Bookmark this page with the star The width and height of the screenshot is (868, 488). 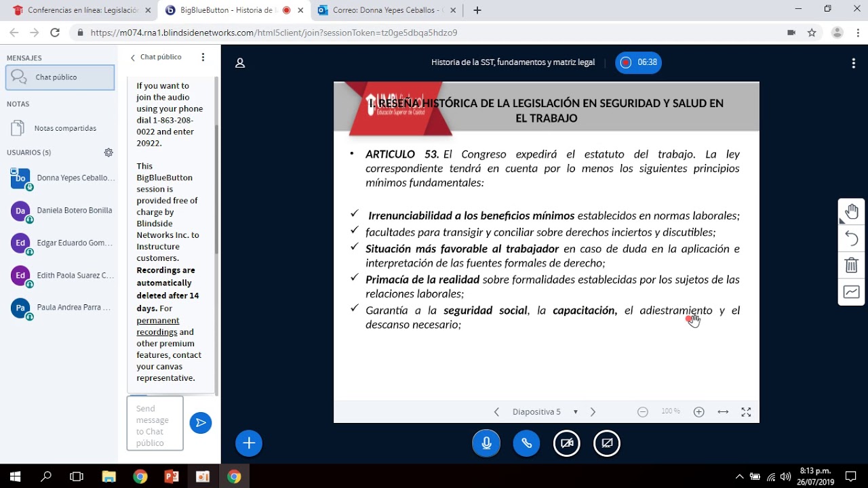point(812,33)
